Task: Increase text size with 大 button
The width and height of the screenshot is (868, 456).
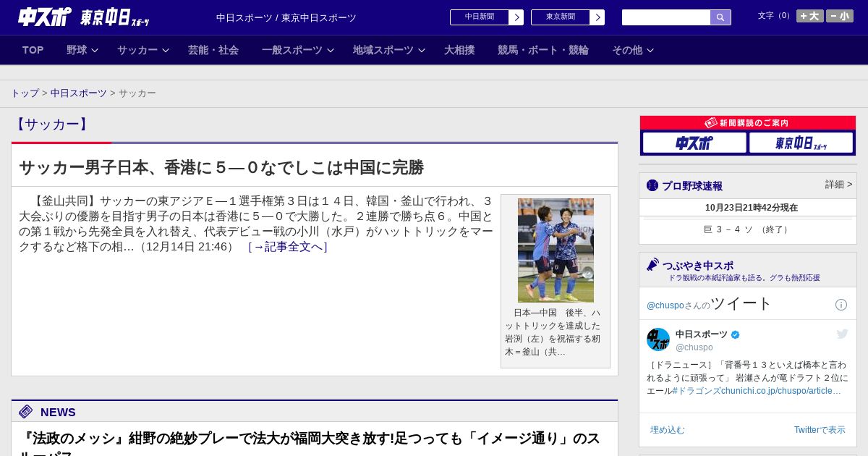Action: tap(809, 16)
